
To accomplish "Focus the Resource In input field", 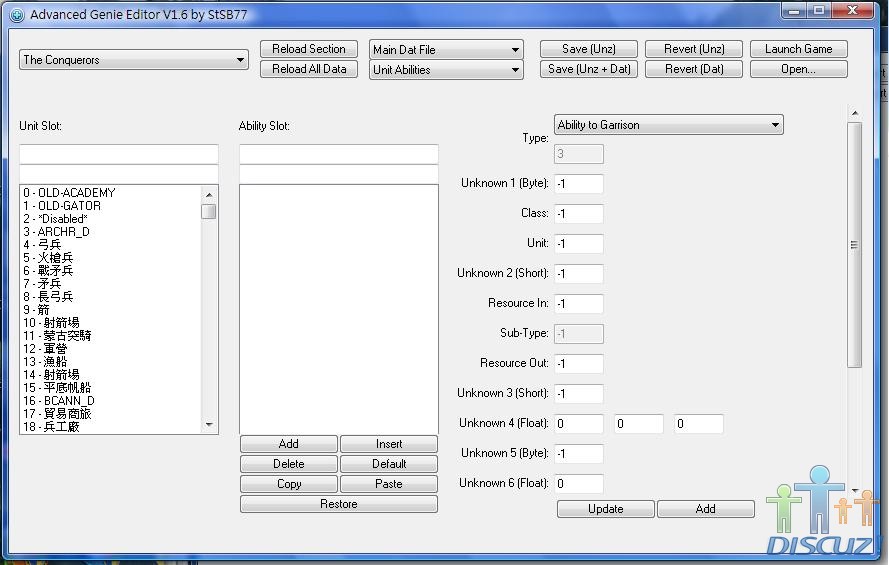I will tap(578, 303).
